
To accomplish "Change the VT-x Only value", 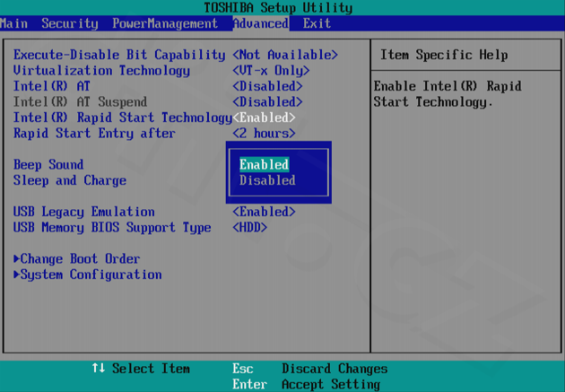I will point(271,71).
